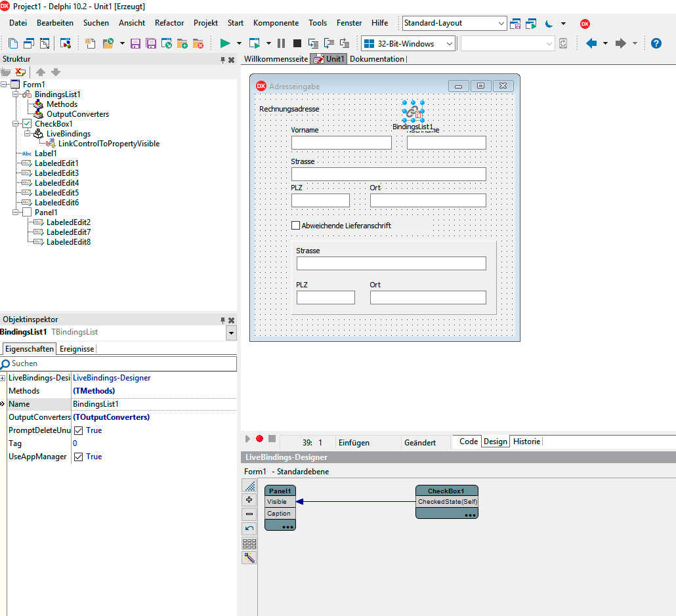The height and width of the screenshot is (616, 676).
Task: Run the project with the green play button
Action: click(225, 43)
